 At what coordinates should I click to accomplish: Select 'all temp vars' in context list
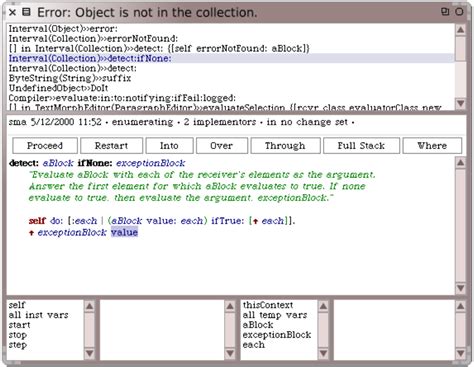[x=279, y=315]
